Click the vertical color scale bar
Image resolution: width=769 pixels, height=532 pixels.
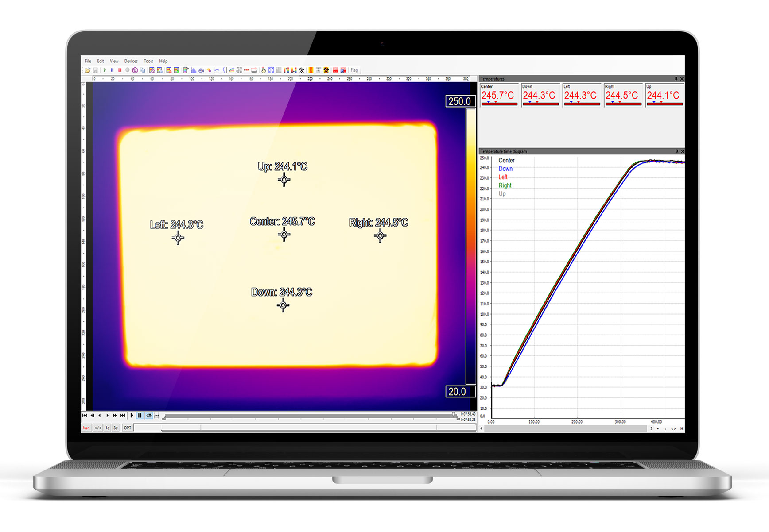[470, 246]
